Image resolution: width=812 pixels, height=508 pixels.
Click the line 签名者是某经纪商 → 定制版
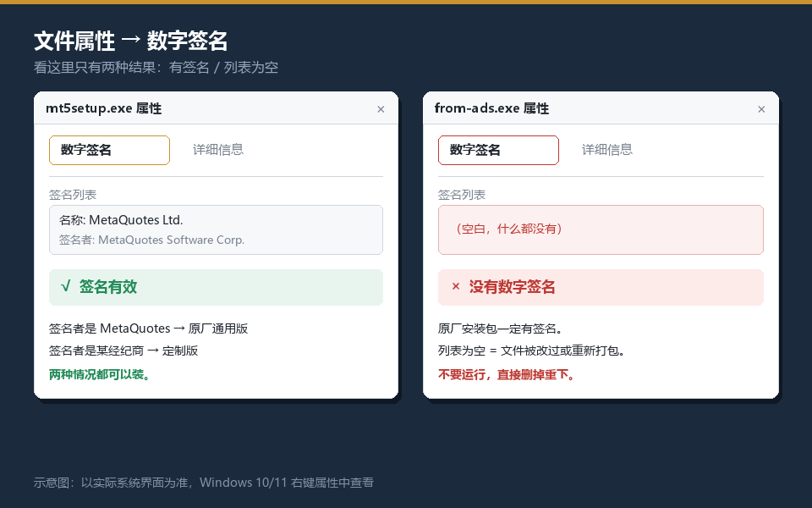click(x=123, y=351)
